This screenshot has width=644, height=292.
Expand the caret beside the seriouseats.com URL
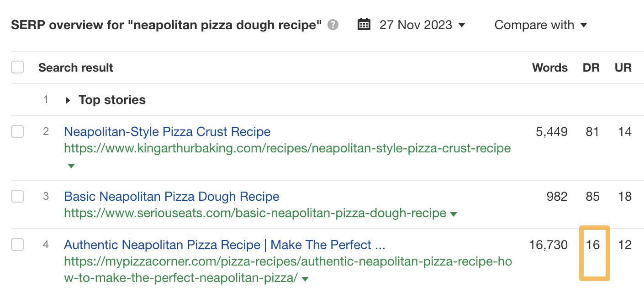click(x=454, y=213)
